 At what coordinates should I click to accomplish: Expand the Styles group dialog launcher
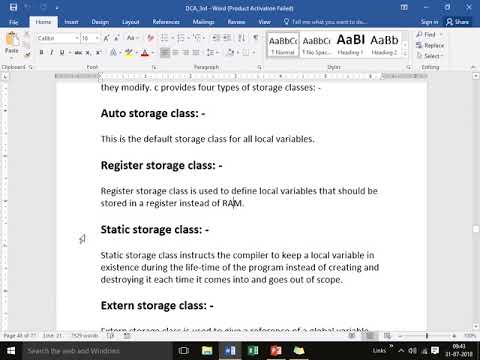point(408,67)
